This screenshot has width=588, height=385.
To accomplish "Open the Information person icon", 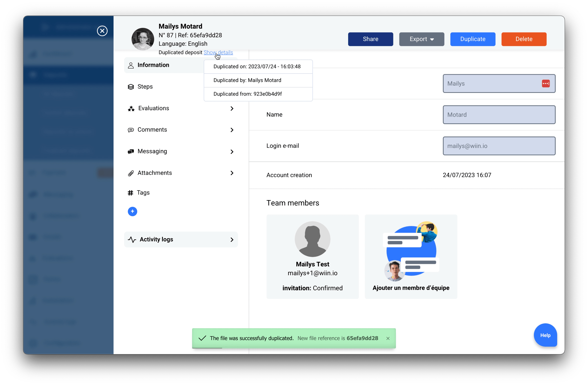I will click(x=131, y=65).
